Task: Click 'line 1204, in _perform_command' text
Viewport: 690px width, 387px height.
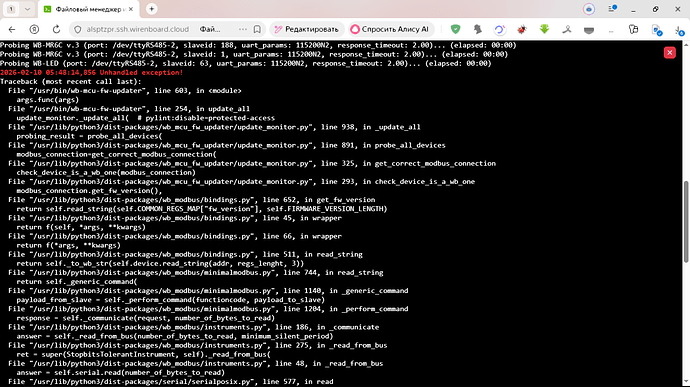Action: pyautogui.click(x=346, y=309)
